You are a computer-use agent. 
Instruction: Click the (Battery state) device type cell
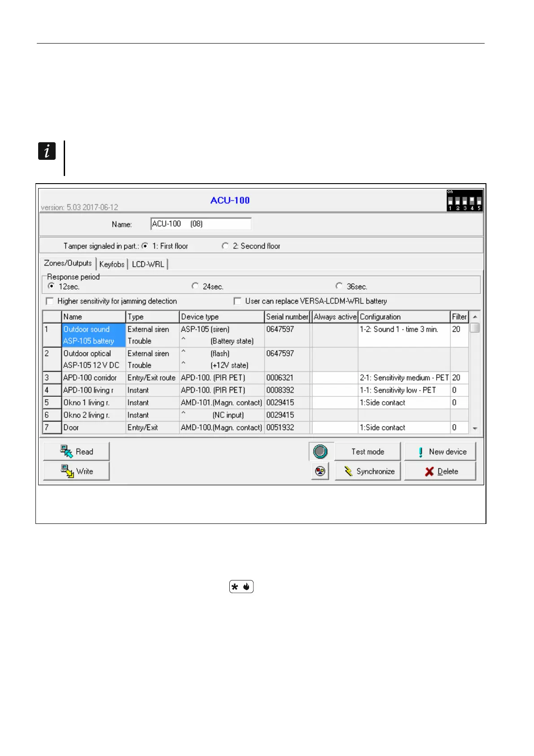222,341
